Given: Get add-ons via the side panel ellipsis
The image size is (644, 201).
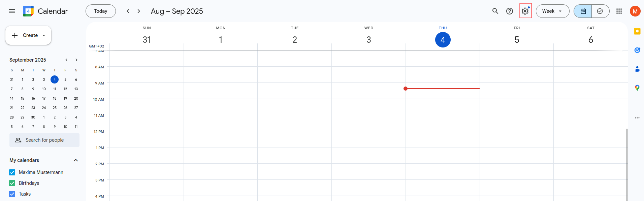Looking at the screenshot, I should pos(637,118).
